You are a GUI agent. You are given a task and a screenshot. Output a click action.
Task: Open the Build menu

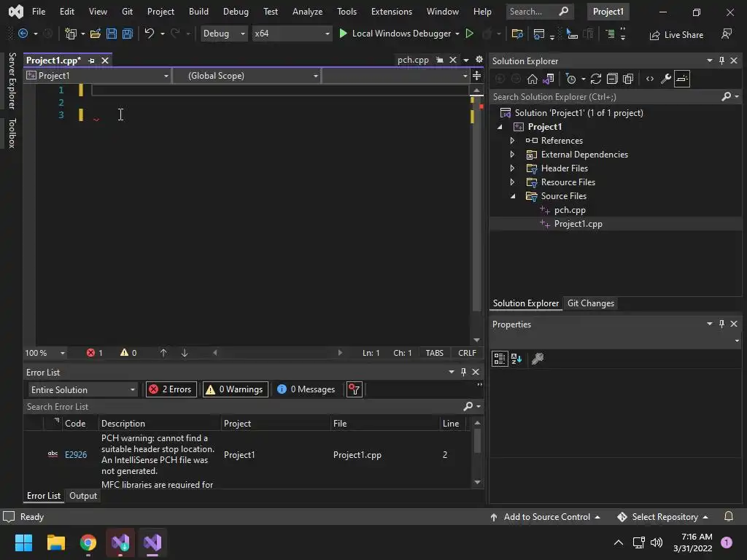[198, 12]
